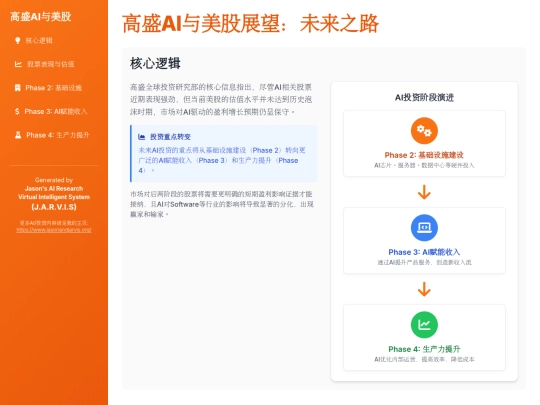Image resolution: width=540 pixels, height=405 pixels.
Task: Click the blue laptop-code icon for Phase 3
Action: 424,228
